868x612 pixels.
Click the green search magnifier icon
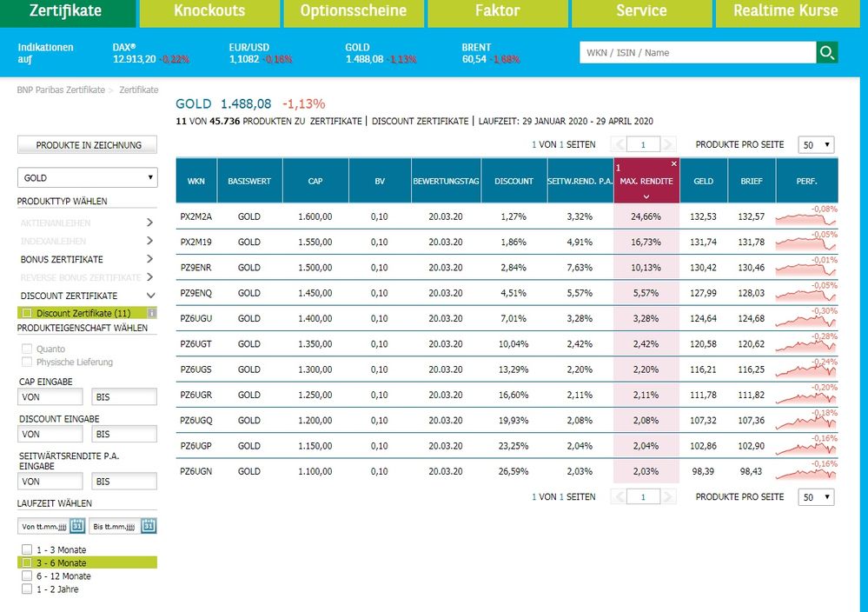[x=827, y=53]
